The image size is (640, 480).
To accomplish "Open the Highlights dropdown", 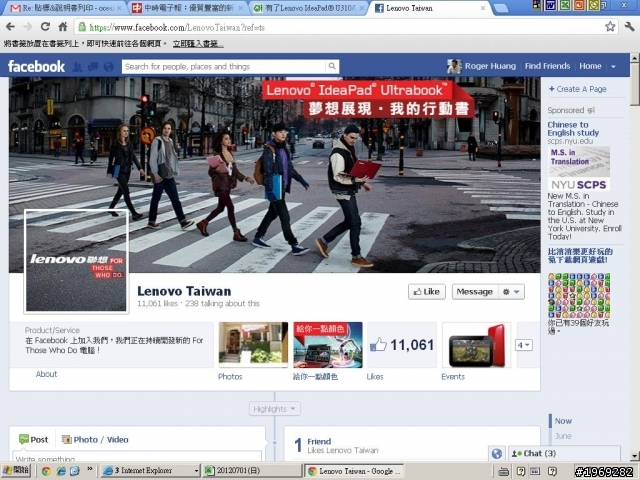I will coord(274,409).
